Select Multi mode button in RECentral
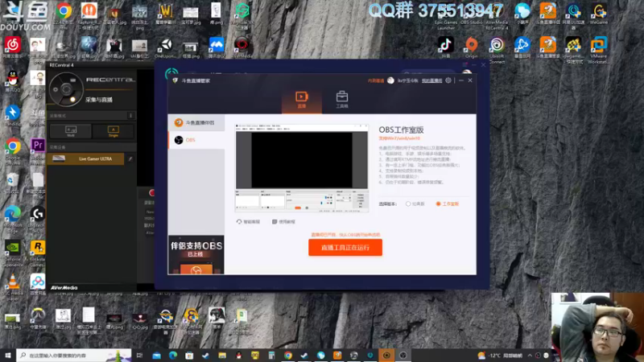This screenshot has width=644, height=362. point(71,131)
